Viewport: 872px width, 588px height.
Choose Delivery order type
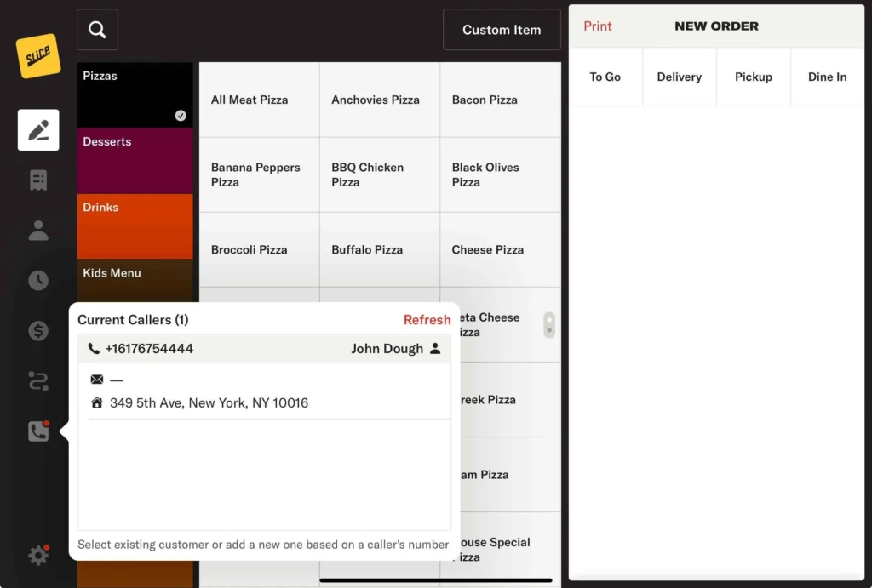click(x=679, y=77)
